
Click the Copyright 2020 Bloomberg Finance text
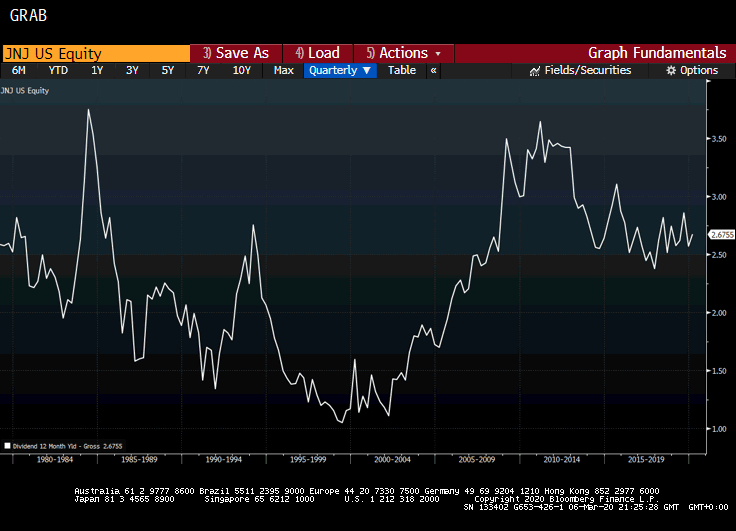point(567,499)
